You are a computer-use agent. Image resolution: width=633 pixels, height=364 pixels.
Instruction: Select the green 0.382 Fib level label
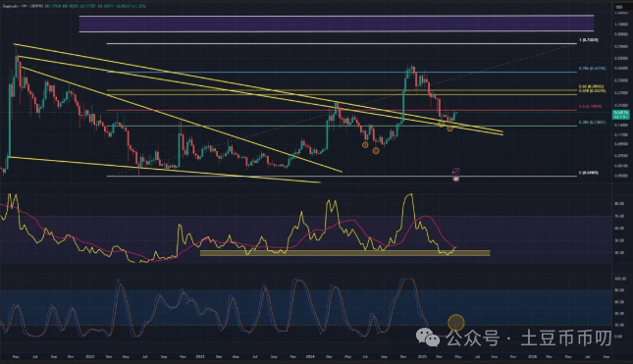click(x=592, y=122)
